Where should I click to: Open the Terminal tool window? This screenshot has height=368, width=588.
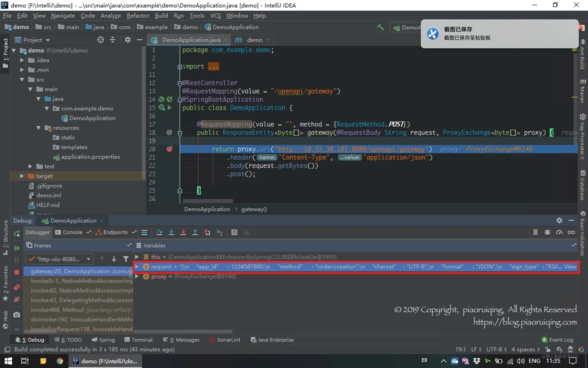coord(139,340)
